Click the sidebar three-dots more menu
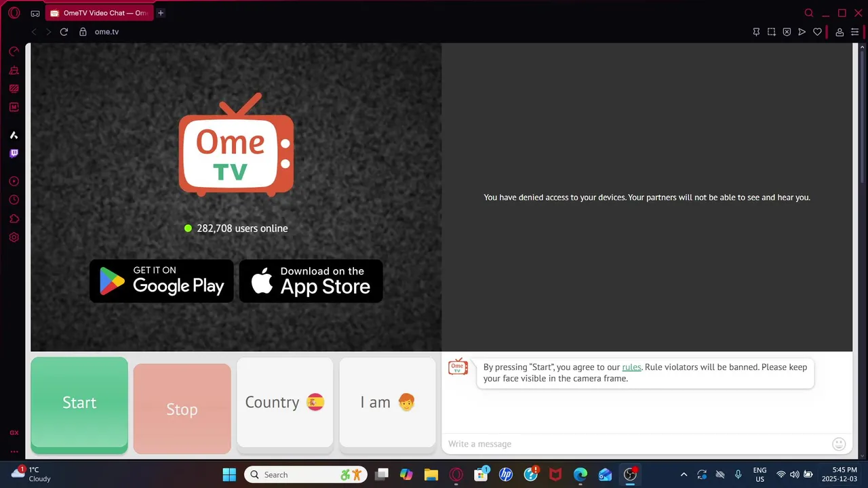Screen dimensions: 868x488 tap(14, 451)
